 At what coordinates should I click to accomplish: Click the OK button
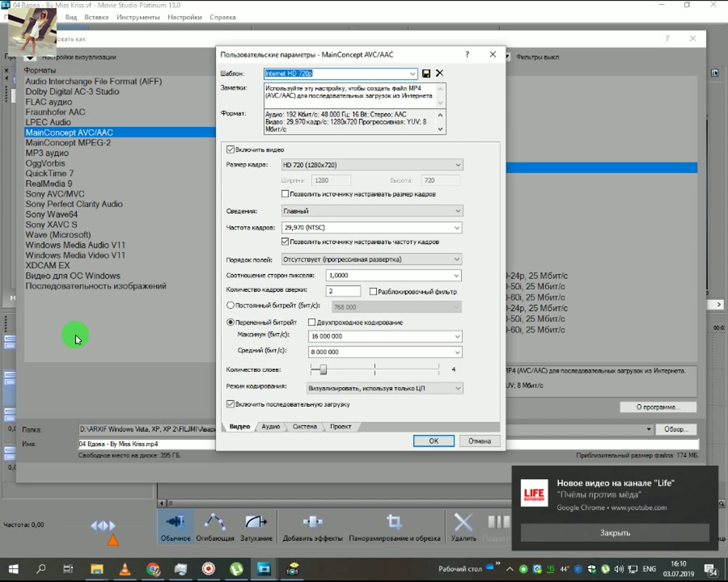point(433,441)
